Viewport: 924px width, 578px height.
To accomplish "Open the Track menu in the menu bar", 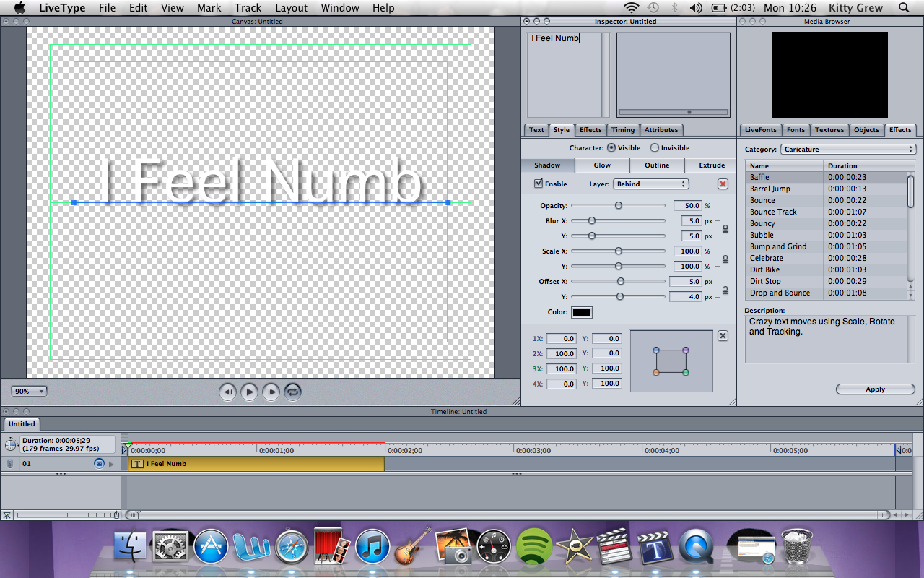I will click(x=248, y=8).
